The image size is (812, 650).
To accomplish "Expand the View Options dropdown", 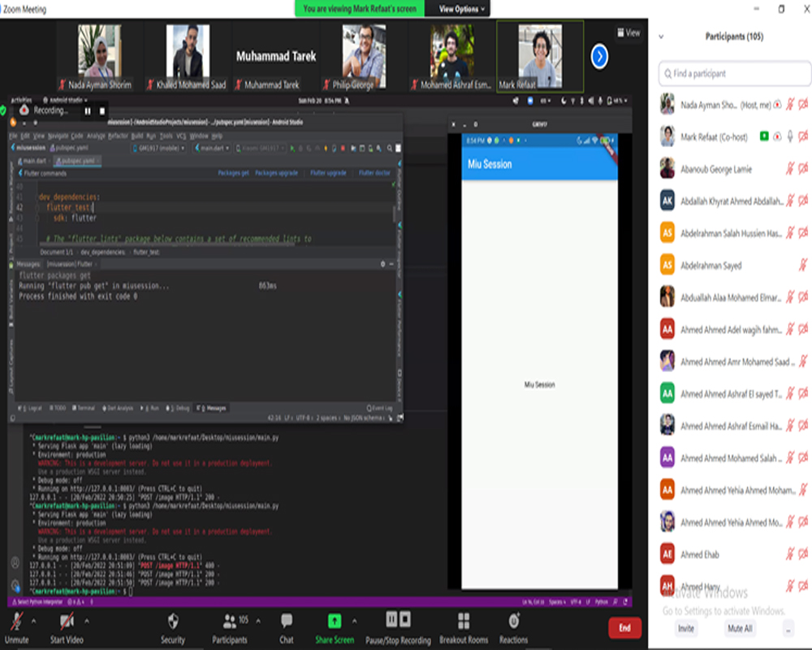I will 463,9.
